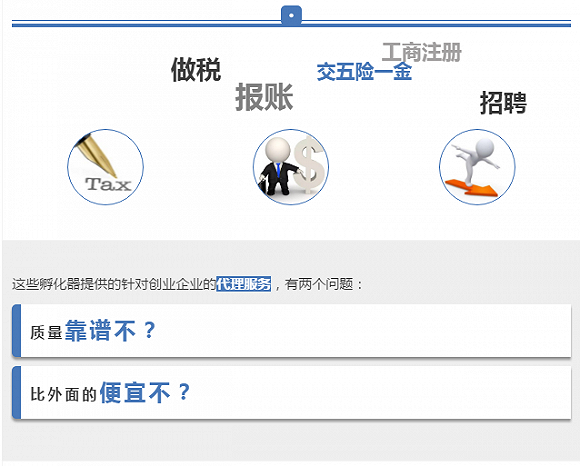Click the blue 便宜不 text

(x=135, y=392)
